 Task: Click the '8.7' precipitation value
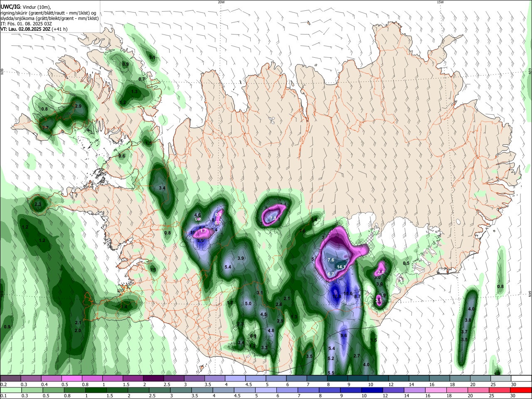(357, 296)
